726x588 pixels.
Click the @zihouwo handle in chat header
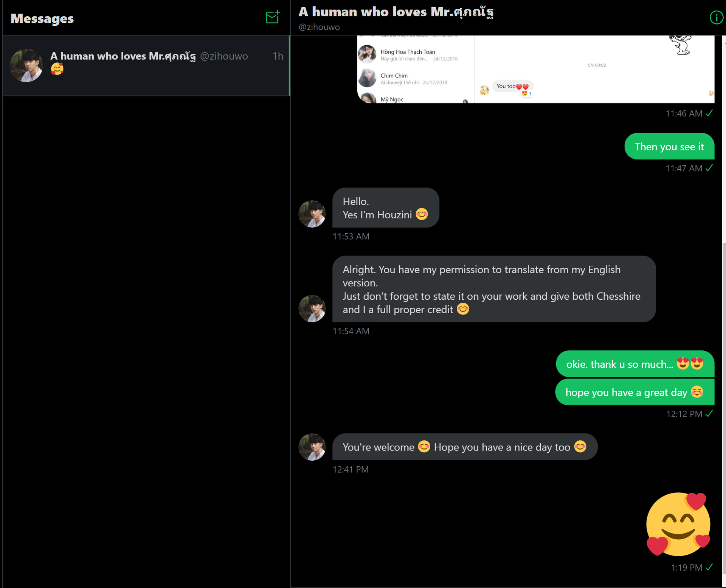click(319, 27)
